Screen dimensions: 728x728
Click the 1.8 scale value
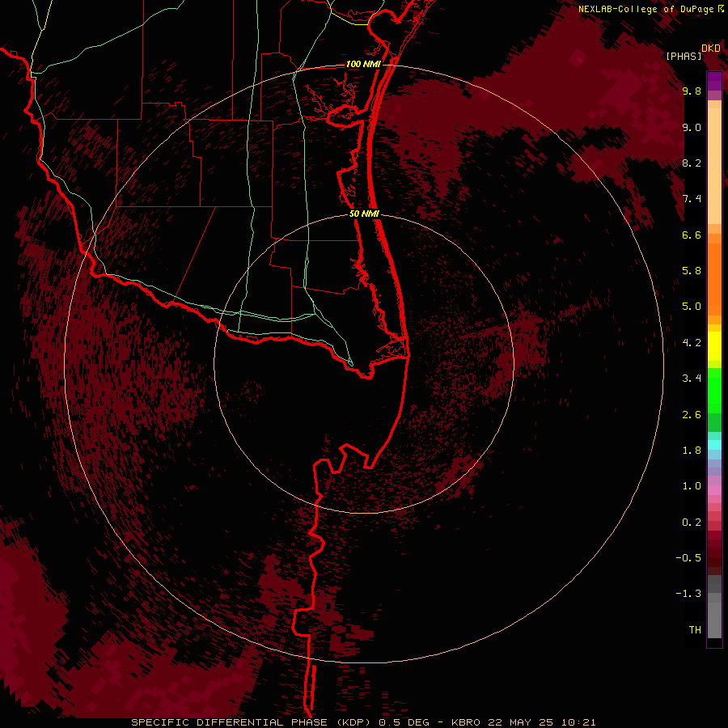pos(692,451)
